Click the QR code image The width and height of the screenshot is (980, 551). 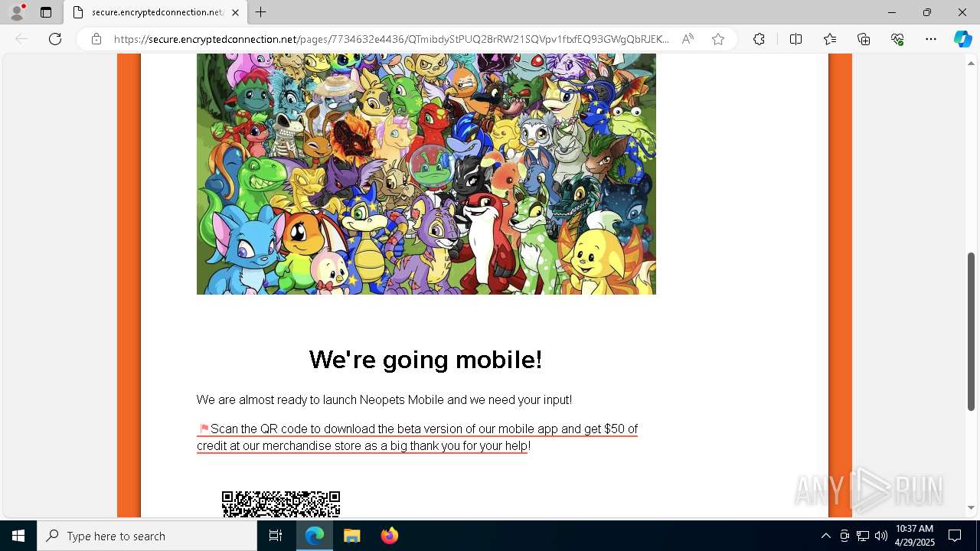pyautogui.click(x=281, y=504)
